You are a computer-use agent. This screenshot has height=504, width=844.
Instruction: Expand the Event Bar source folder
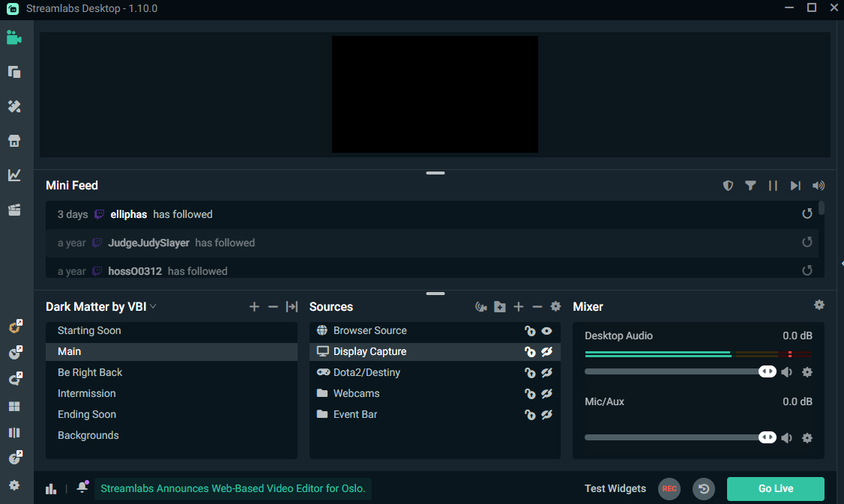(322, 414)
